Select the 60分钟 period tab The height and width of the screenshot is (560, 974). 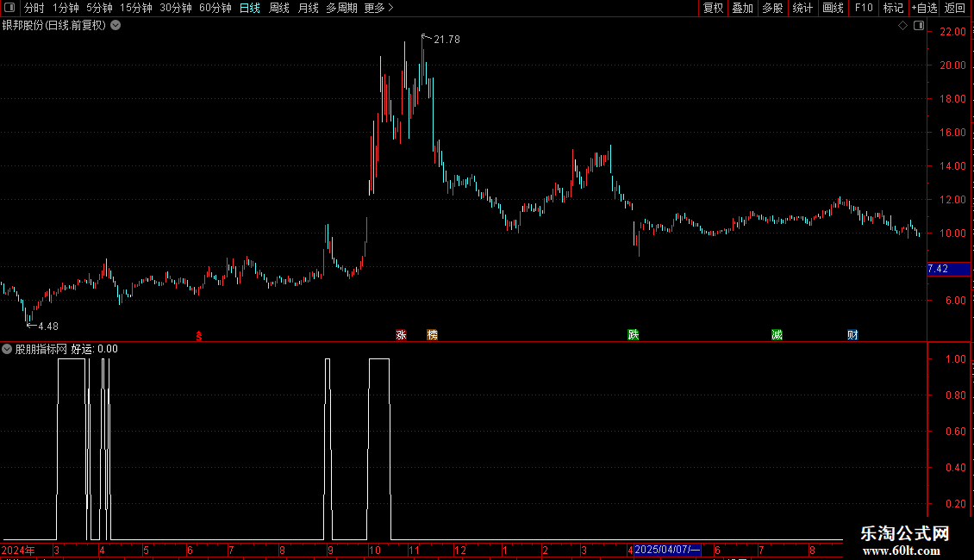pyautogui.click(x=215, y=8)
